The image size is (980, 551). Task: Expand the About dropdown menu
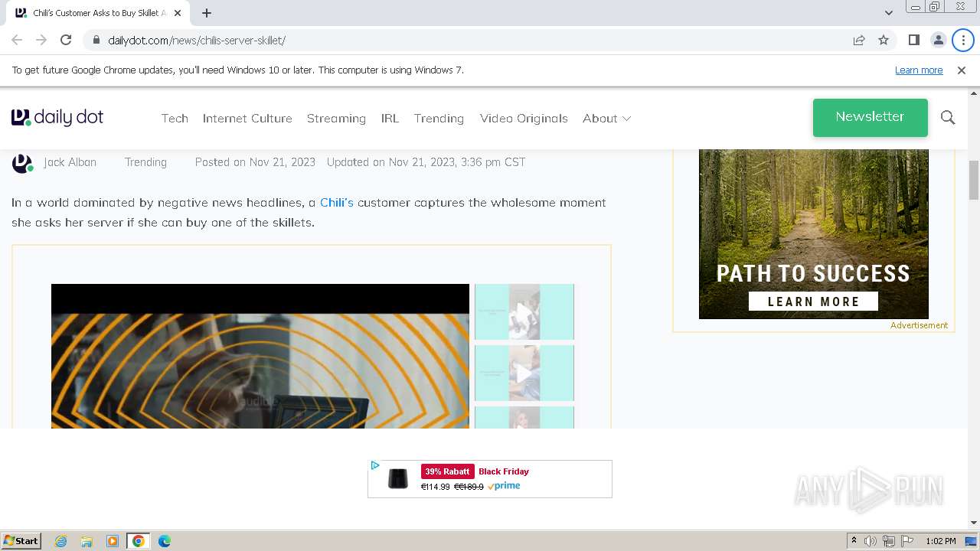[x=606, y=118]
